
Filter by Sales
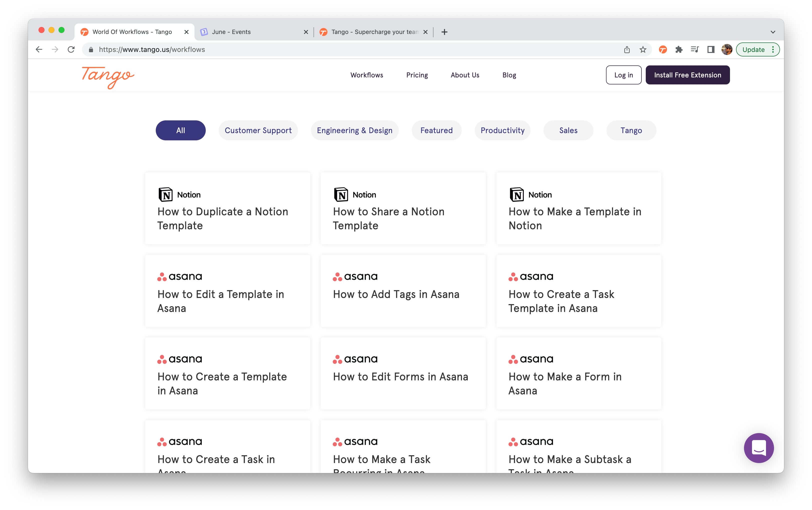pyautogui.click(x=568, y=130)
